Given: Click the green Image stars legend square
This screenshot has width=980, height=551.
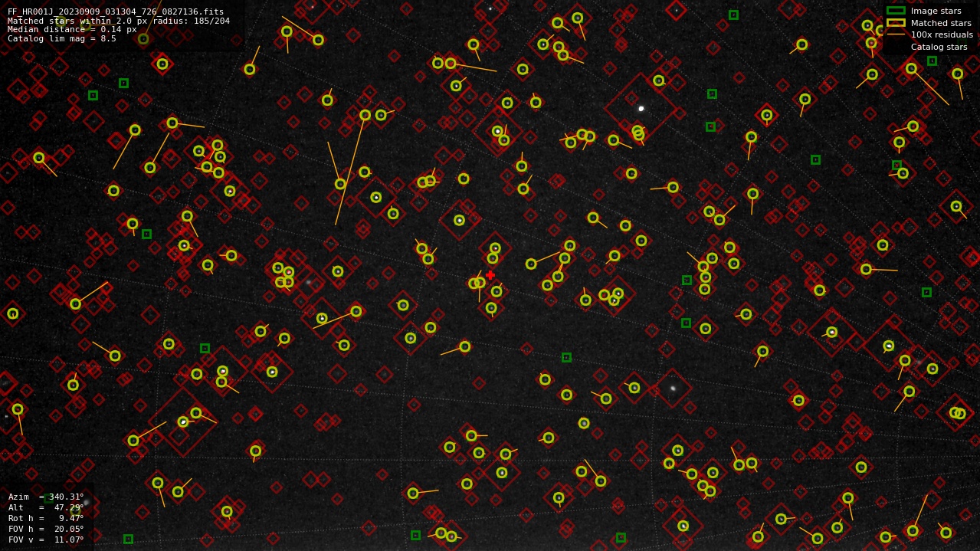Looking at the screenshot, I should coord(896,11).
